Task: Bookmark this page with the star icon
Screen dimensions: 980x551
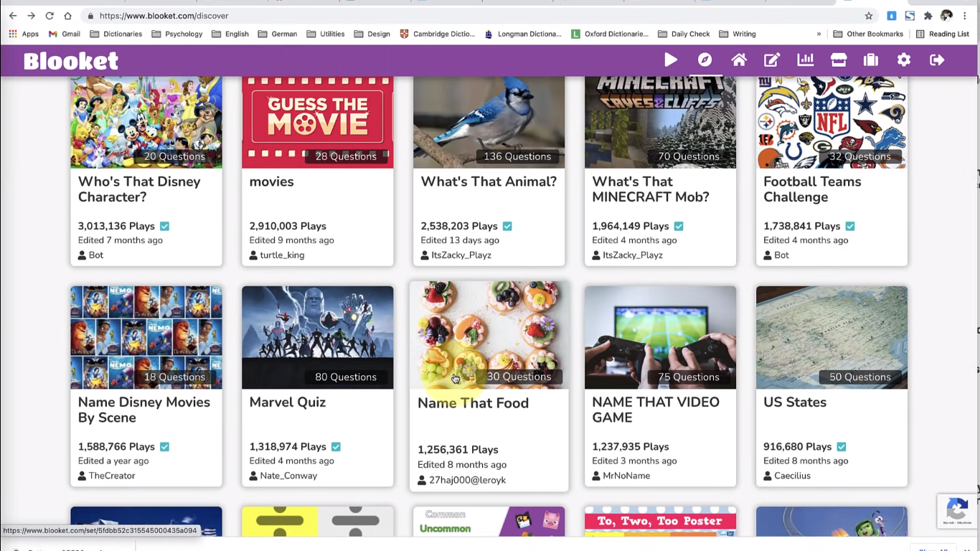Action: [x=869, y=16]
